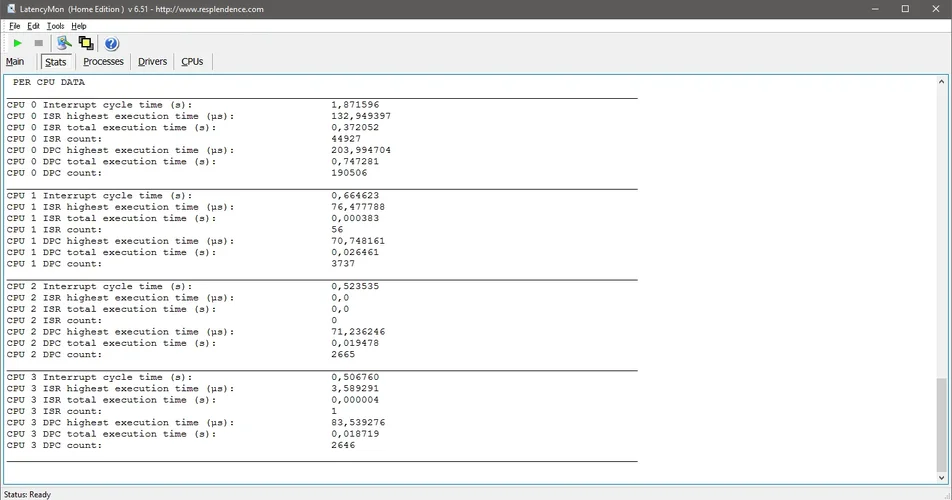The image size is (952, 500).
Task: Click CPU 2 DPC total execution time 0,019478
Action: tap(355, 343)
